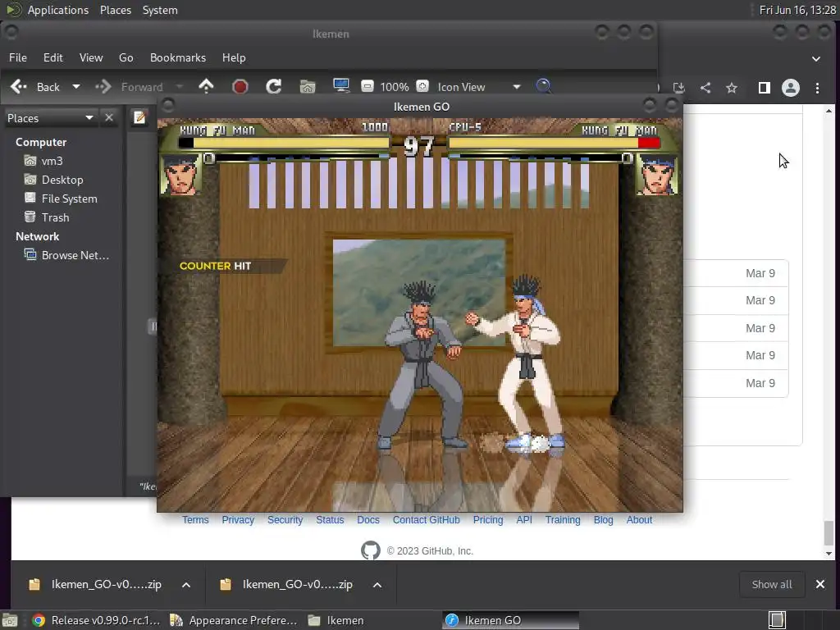Reload the current folder
Image resolution: width=840 pixels, height=630 pixels.
274,86
